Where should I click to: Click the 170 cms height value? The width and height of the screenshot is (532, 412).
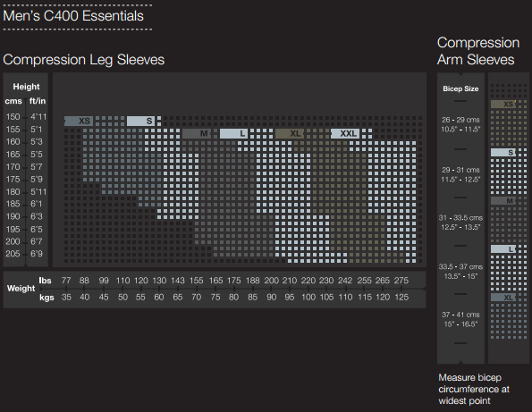coord(13,167)
